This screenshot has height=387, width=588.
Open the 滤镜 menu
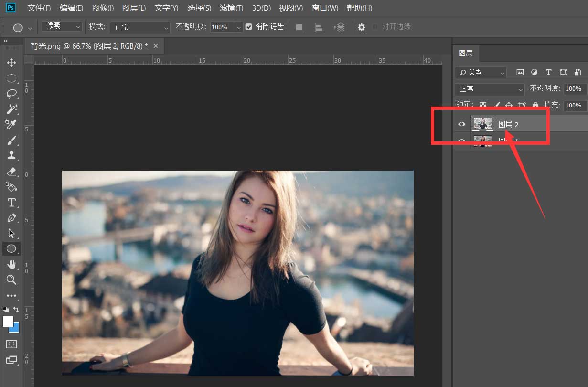click(231, 8)
